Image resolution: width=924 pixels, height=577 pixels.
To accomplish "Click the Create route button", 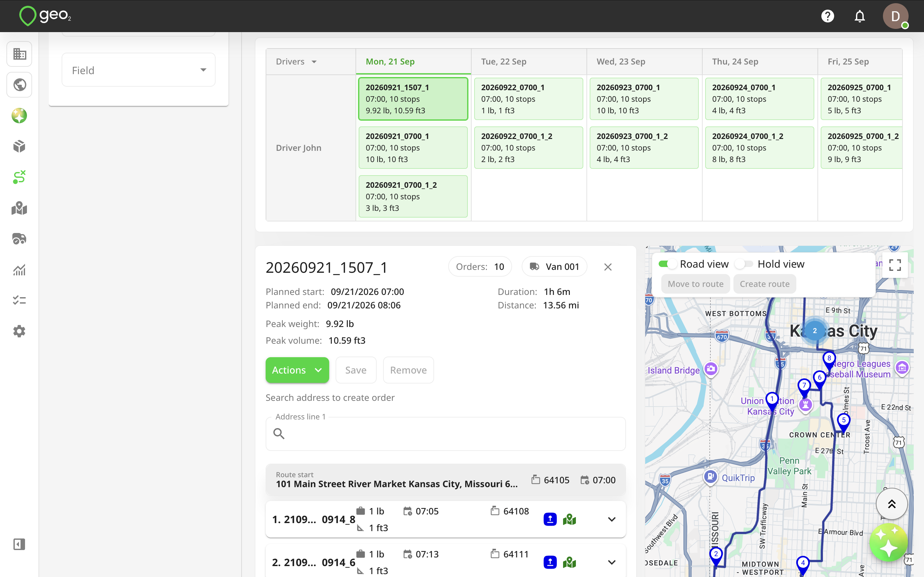I will pos(765,284).
